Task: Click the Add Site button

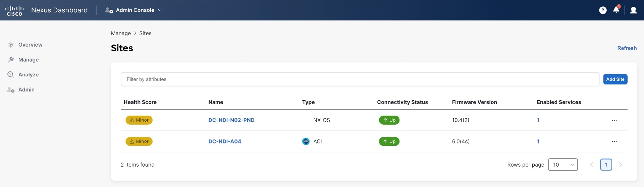Action: tap(615, 79)
